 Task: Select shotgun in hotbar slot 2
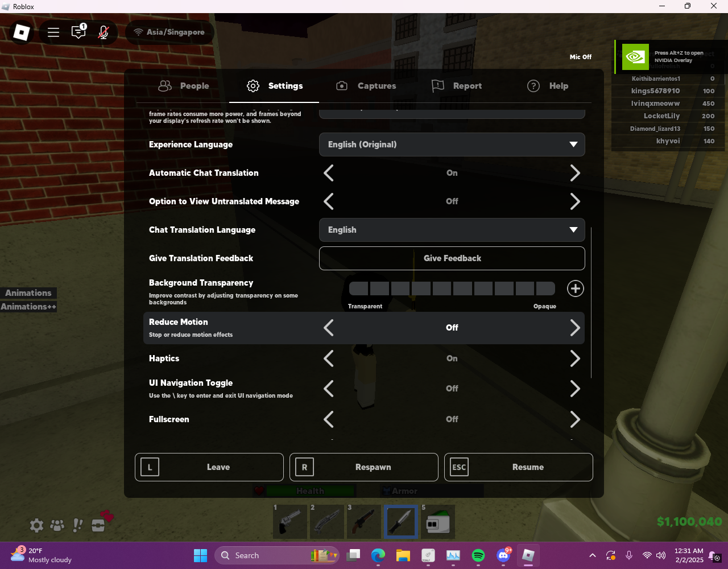pos(327,521)
